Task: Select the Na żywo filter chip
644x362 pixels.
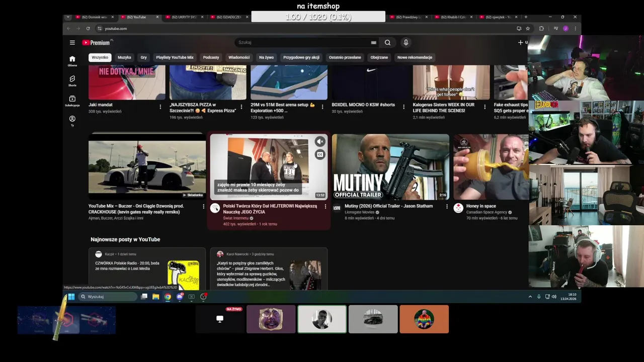Action: pyautogui.click(x=266, y=57)
